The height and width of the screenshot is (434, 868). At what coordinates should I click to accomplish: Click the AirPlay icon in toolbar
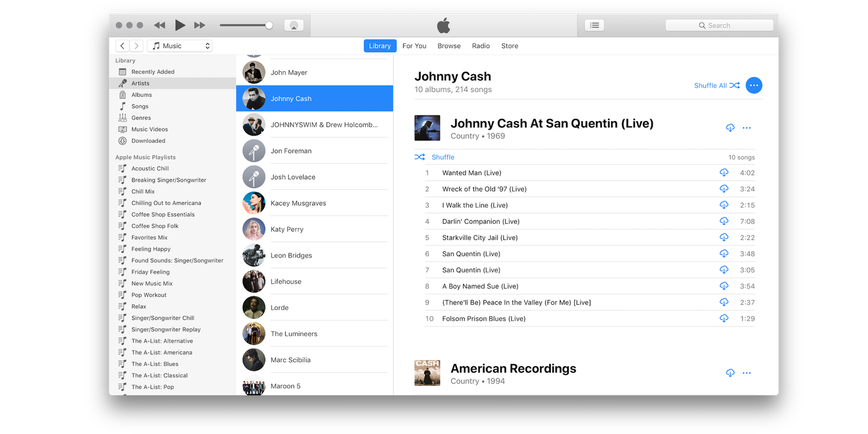tap(294, 25)
